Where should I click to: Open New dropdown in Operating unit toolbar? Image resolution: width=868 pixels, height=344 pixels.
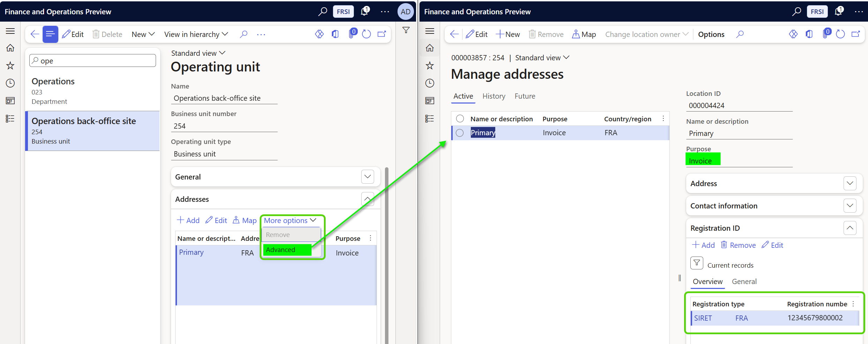coord(143,34)
